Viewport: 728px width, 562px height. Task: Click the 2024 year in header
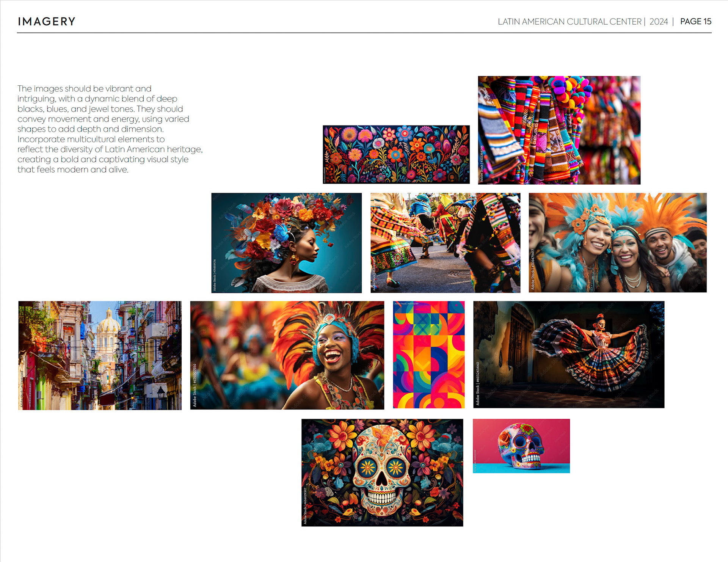[658, 22]
